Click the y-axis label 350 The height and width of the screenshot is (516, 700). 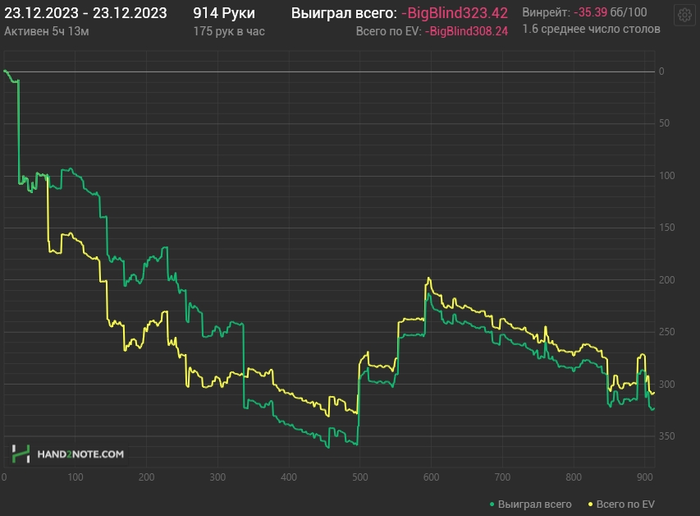[x=667, y=436]
